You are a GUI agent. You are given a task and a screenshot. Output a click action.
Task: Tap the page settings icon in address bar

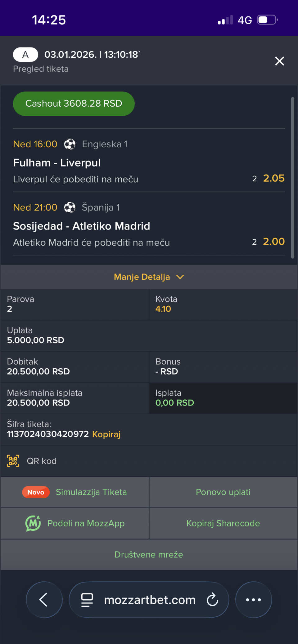pos(87,600)
